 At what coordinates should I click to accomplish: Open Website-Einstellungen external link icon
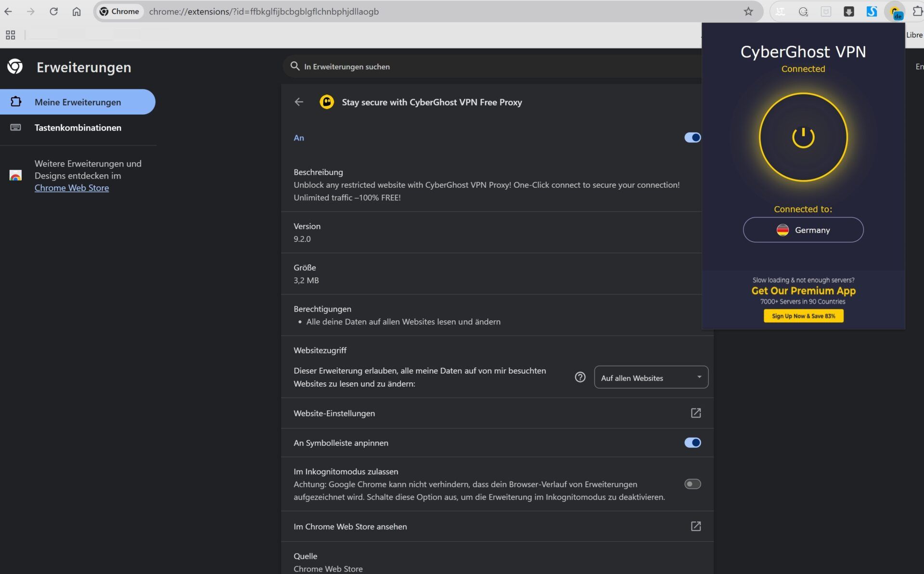click(696, 413)
